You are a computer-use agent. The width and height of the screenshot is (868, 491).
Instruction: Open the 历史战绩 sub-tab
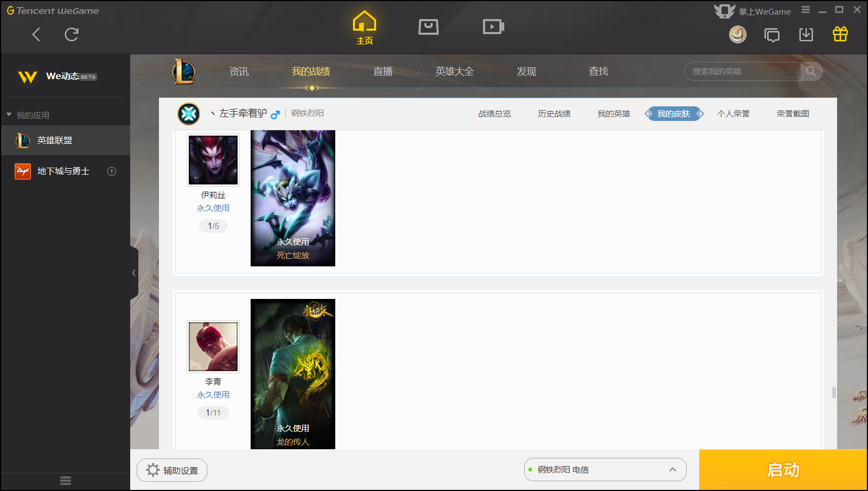point(554,114)
